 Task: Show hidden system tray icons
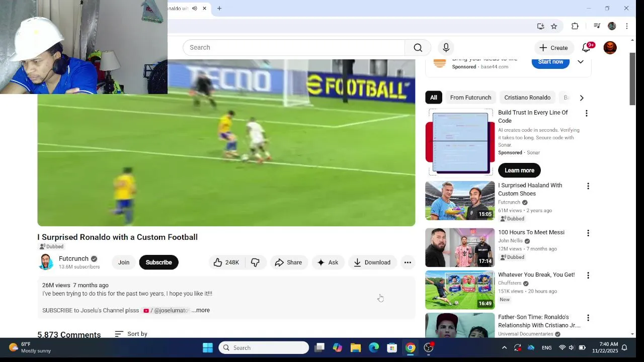(x=504, y=347)
